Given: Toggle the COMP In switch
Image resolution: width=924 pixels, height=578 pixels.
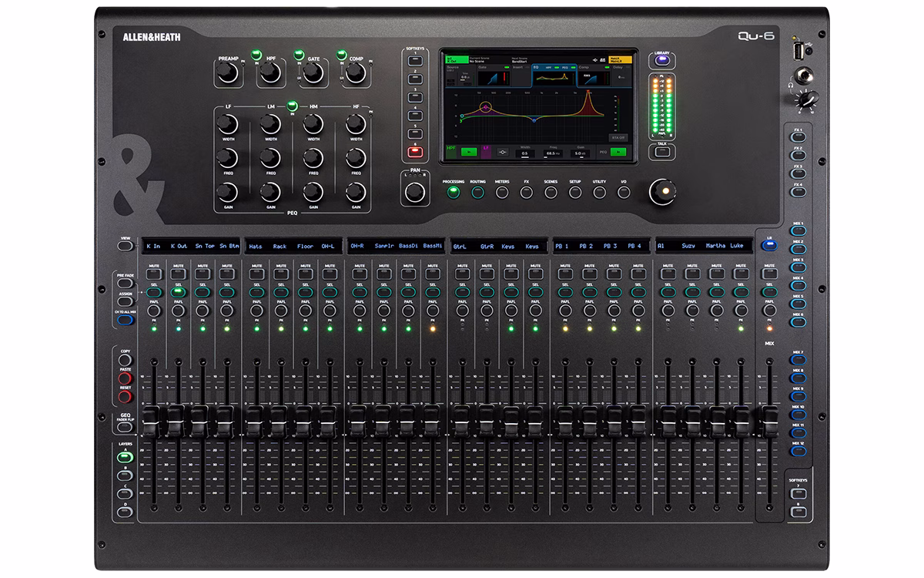Looking at the screenshot, I should [x=341, y=54].
